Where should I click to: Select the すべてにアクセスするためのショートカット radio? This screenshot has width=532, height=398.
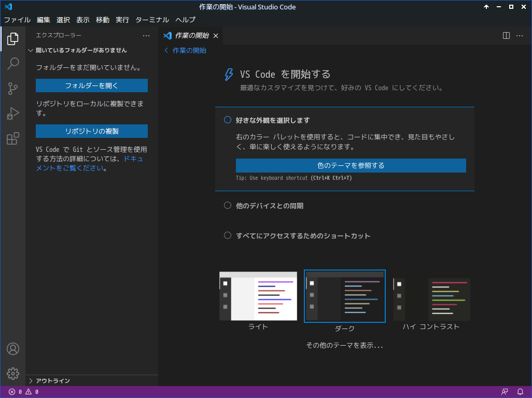[228, 235]
